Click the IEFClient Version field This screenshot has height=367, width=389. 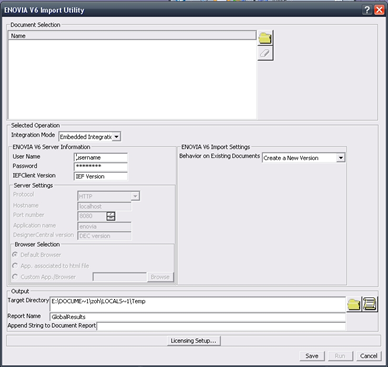(101, 176)
